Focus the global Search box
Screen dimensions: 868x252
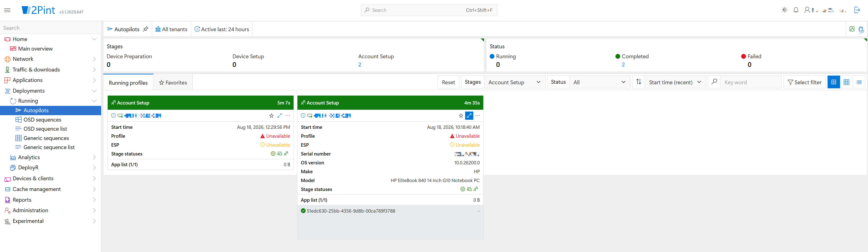click(429, 10)
